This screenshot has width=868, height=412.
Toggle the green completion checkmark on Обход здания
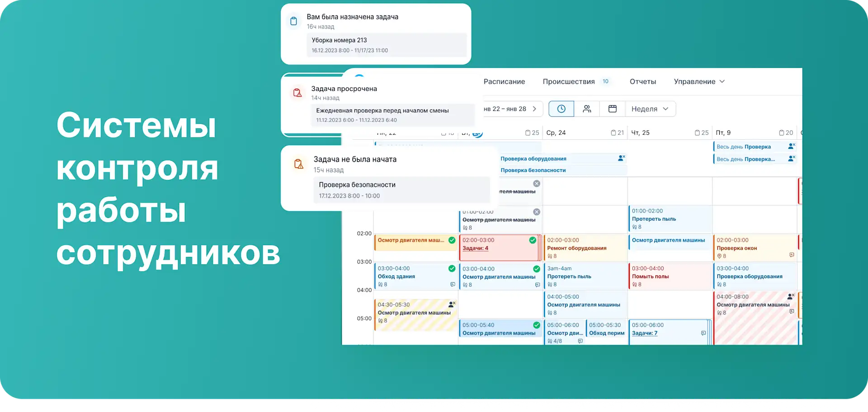(452, 268)
